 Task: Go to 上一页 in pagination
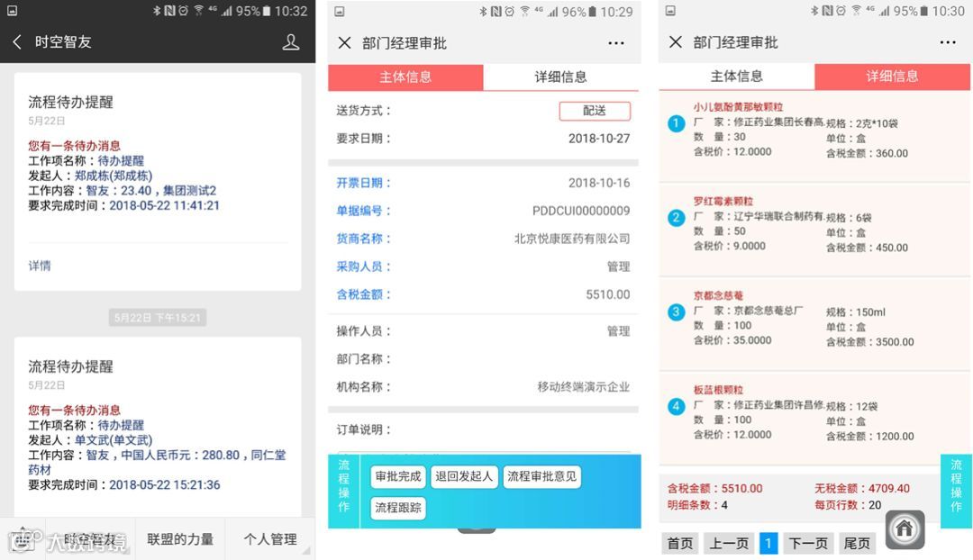coord(729,543)
